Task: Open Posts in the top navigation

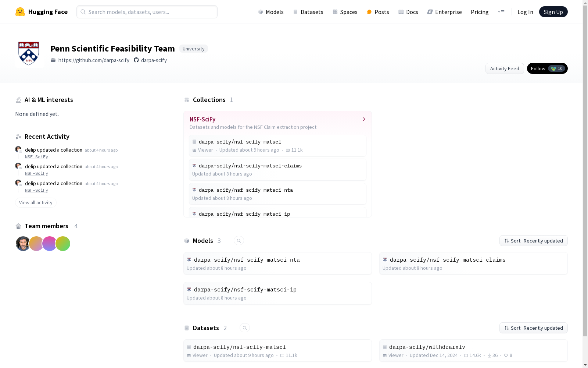Action: pos(378,12)
